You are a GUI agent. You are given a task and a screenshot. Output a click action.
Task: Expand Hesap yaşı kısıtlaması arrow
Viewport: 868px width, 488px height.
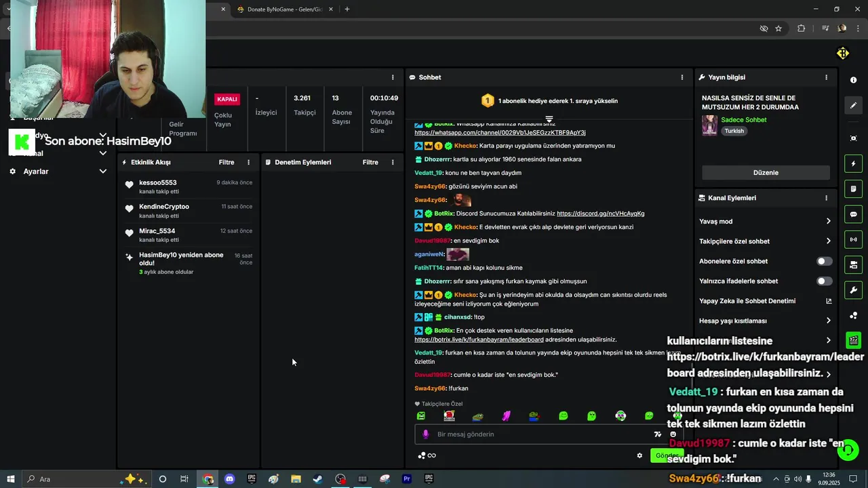coord(828,321)
